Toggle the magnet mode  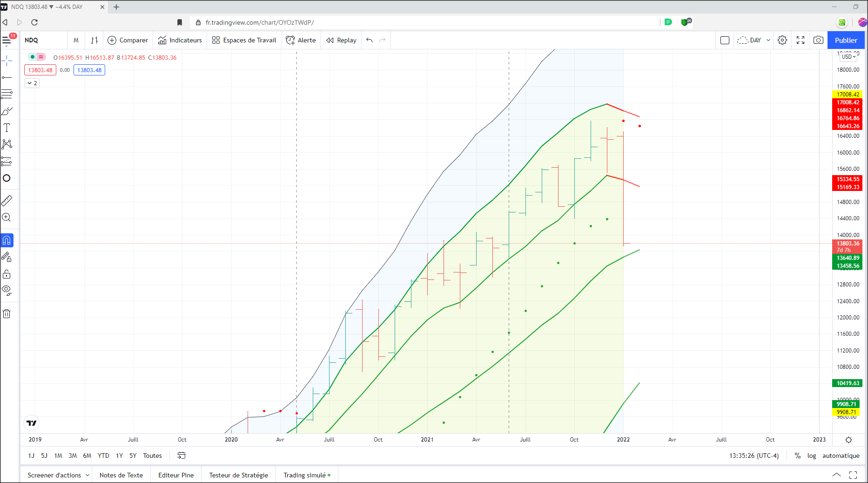[x=7, y=240]
